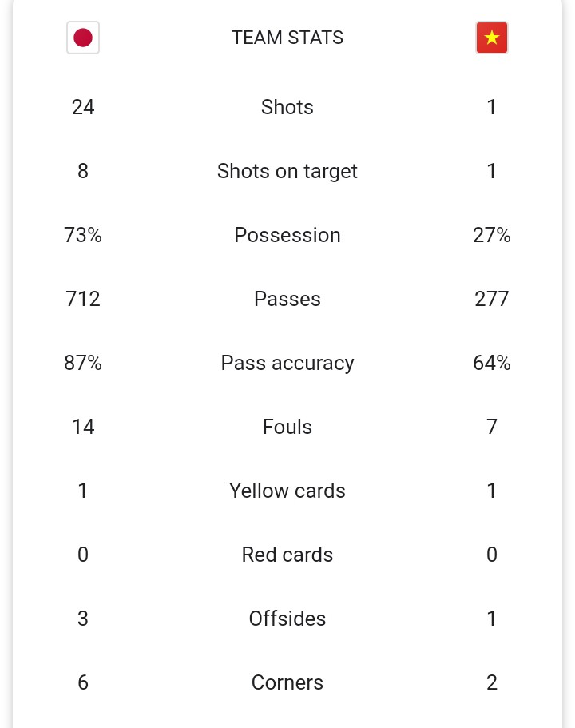The width and height of the screenshot is (575, 728).
Task: Click Japan's 712 passes value
Action: [x=83, y=299]
